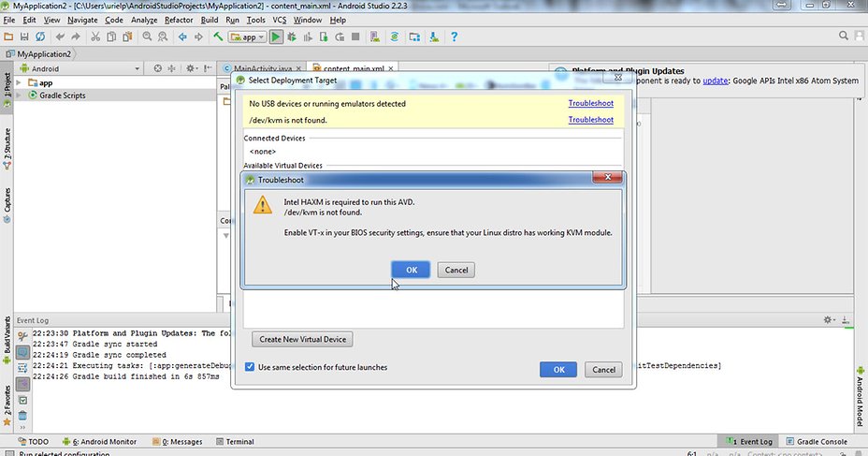Run app with green play icon
The image size is (868, 456).
click(276, 37)
